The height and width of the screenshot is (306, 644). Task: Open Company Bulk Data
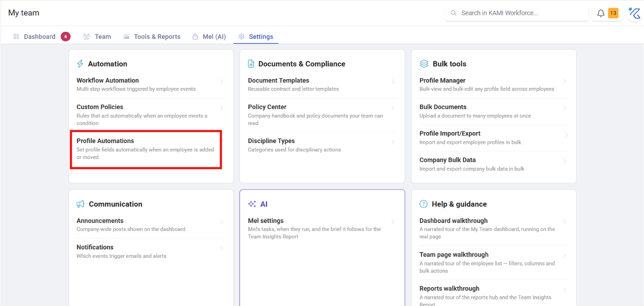(x=494, y=164)
